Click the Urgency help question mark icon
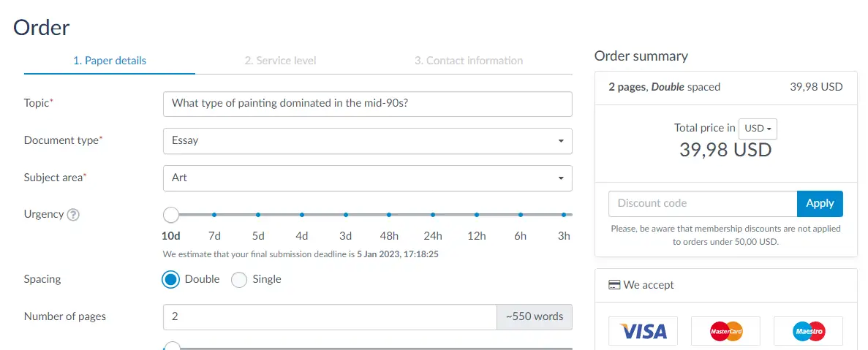 coord(73,216)
